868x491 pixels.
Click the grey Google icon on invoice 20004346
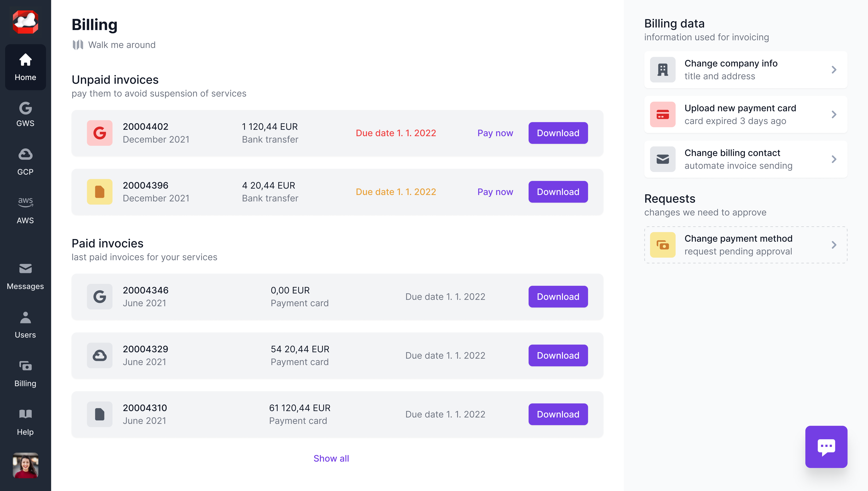click(x=99, y=296)
